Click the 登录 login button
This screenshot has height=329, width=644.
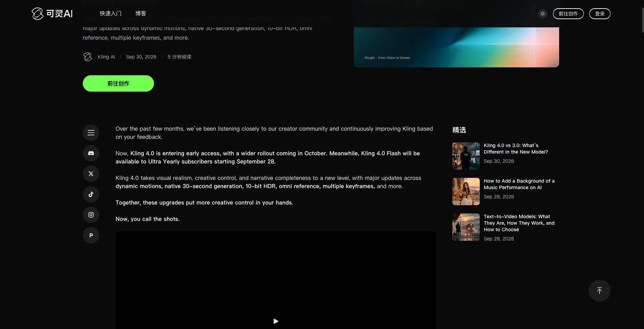tap(600, 14)
